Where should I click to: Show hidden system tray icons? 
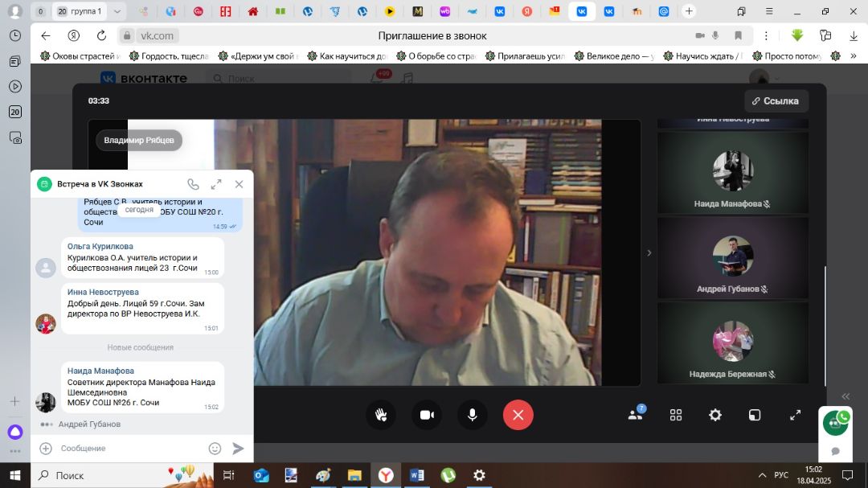tap(762, 475)
